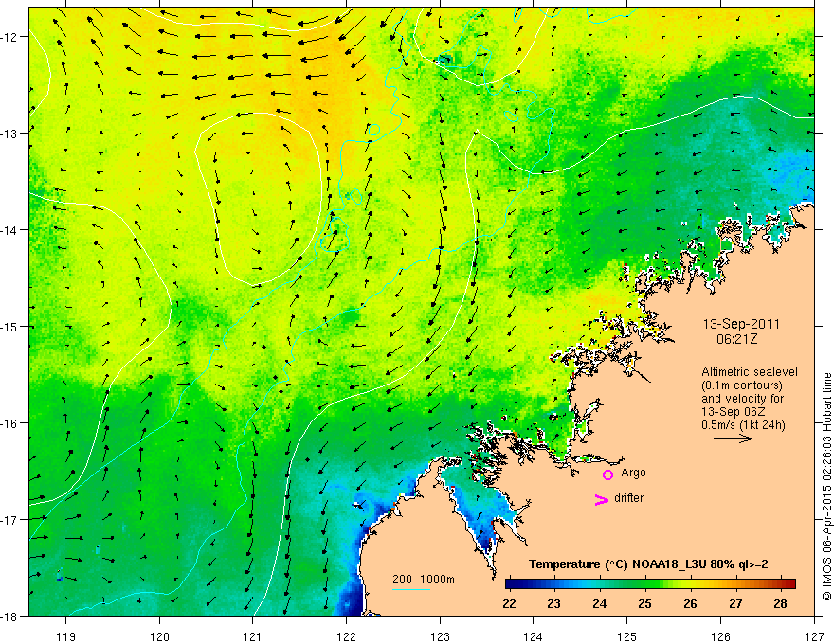Click the longitude axis label 125
This screenshot has width=834, height=644.
click(x=627, y=636)
